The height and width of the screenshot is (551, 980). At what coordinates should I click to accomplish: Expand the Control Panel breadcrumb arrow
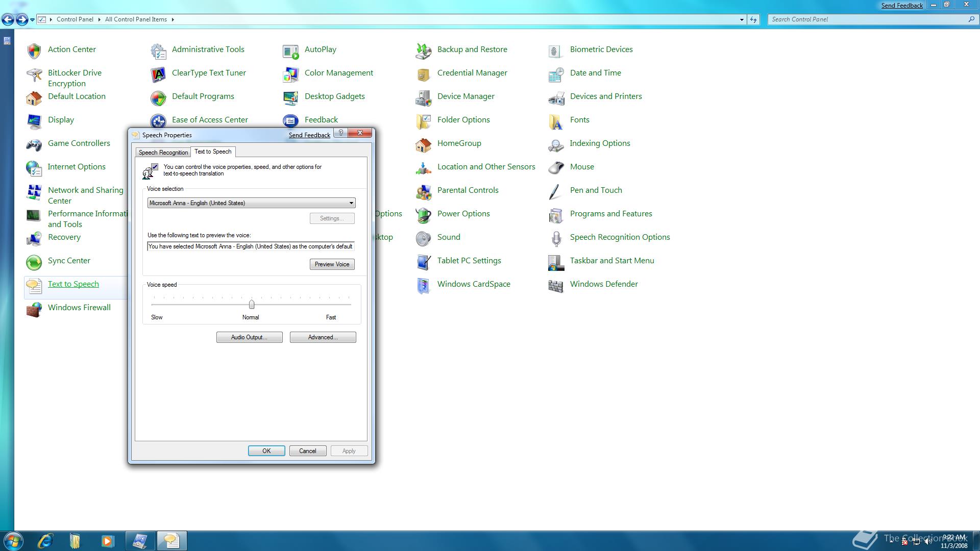(x=99, y=19)
